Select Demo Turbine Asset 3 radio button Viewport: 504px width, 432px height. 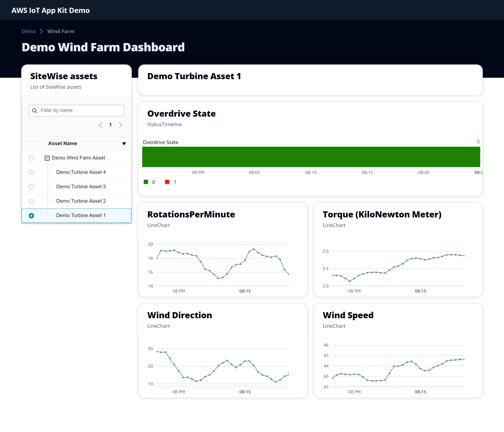click(x=31, y=187)
